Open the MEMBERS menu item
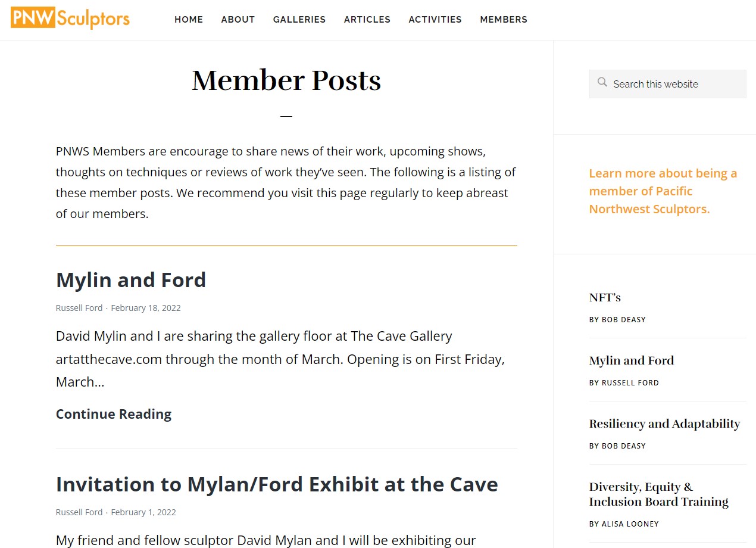Screen dimensions: 756x548 click(x=504, y=20)
